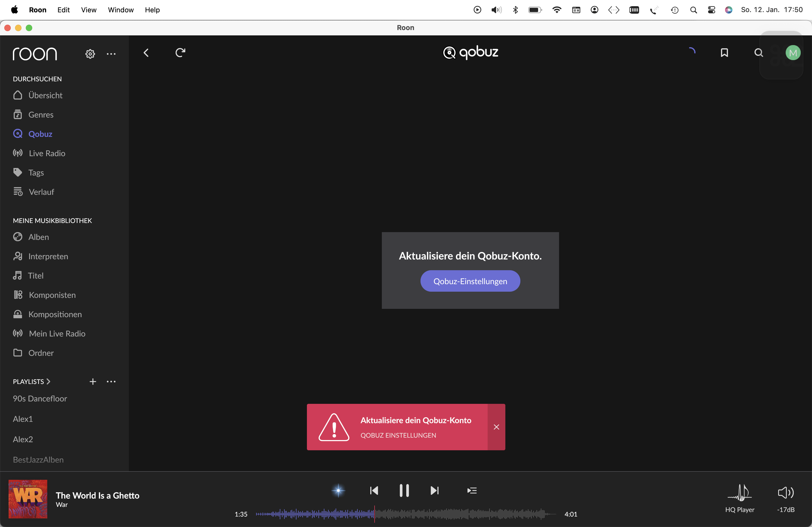
Task: Open bookmarks icon in top bar
Action: pos(724,53)
